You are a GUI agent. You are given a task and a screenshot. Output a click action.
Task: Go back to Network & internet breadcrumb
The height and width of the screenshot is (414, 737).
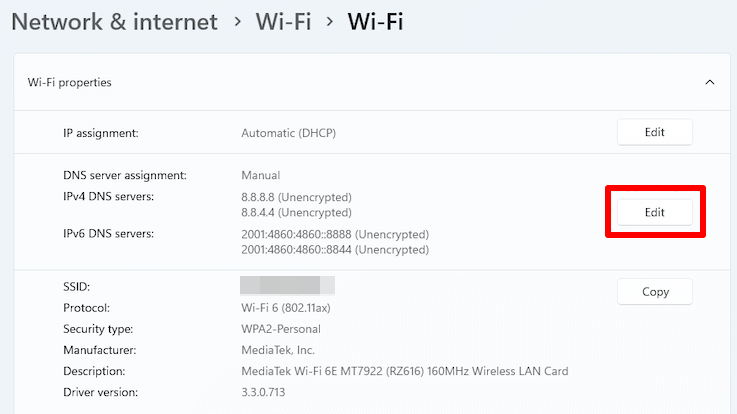114,22
